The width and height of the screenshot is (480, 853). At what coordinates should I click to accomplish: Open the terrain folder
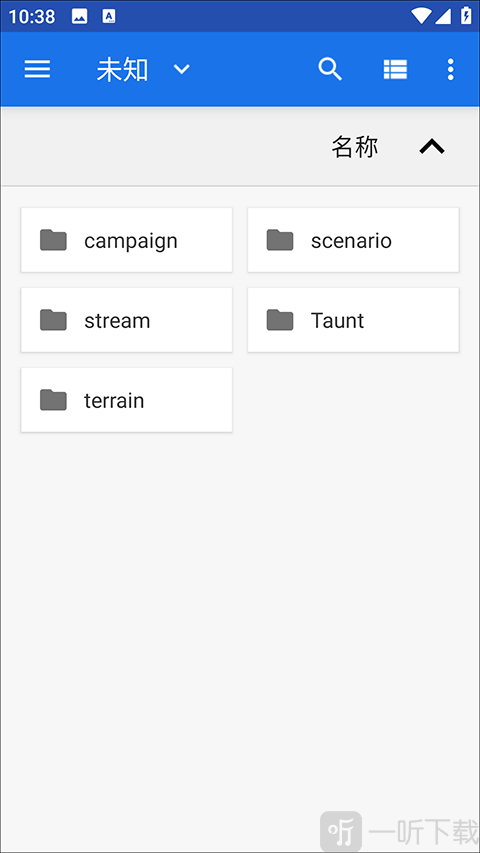(x=127, y=400)
